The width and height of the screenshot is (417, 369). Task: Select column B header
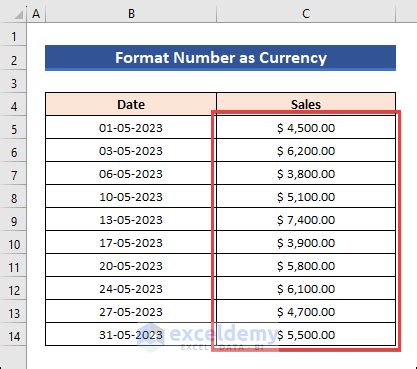pos(131,14)
